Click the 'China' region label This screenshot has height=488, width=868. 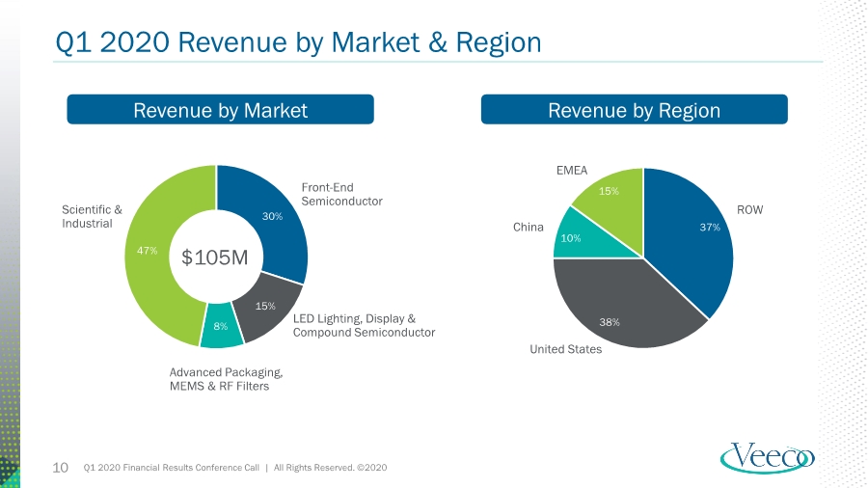click(529, 227)
